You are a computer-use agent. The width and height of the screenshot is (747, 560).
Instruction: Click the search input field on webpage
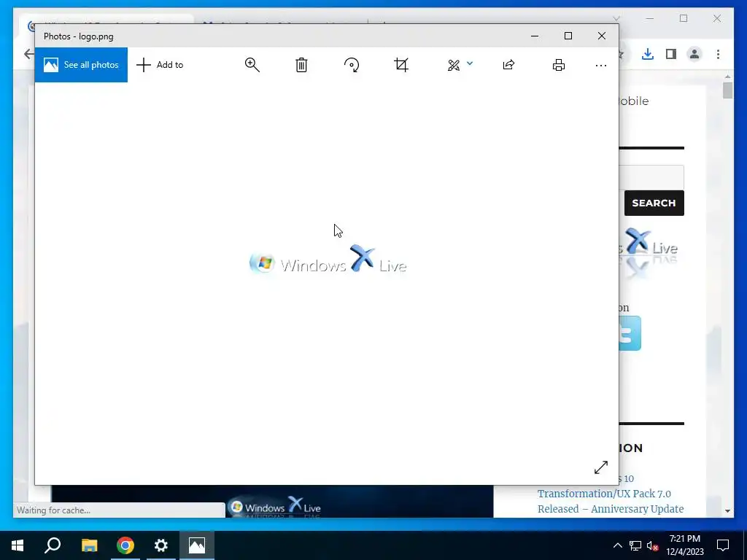click(651, 177)
